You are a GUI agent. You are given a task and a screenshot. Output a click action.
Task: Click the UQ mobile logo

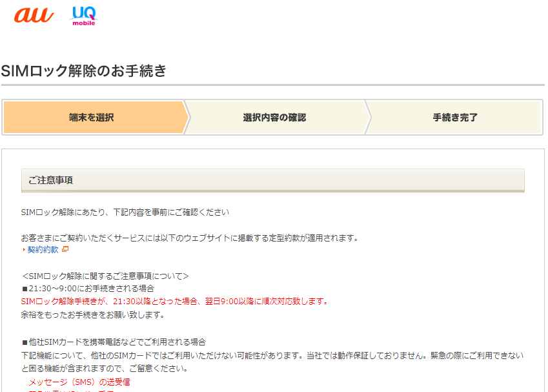click(83, 15)
